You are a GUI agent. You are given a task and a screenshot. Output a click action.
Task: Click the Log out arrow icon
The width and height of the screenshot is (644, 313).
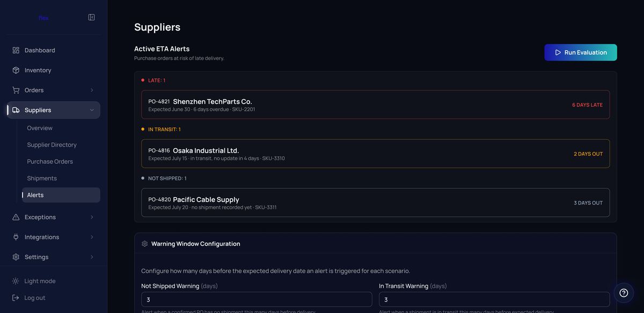16,297
